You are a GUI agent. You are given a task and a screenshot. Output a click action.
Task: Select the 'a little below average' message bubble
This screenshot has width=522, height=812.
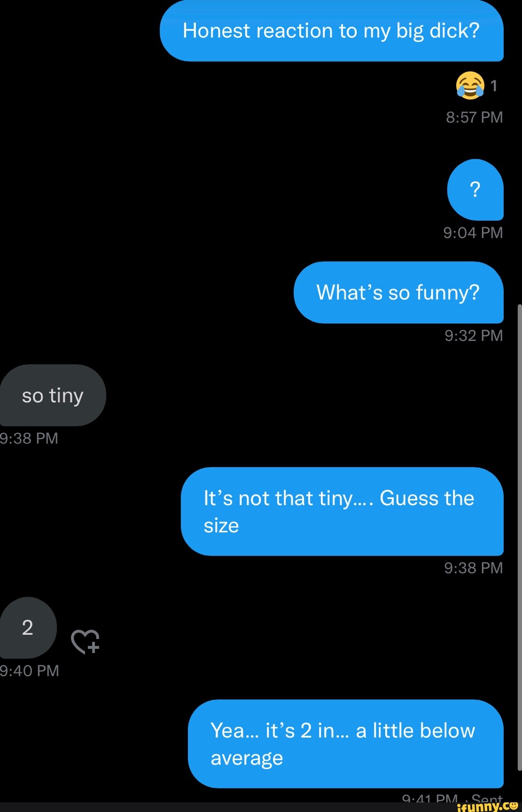[345, 744]
